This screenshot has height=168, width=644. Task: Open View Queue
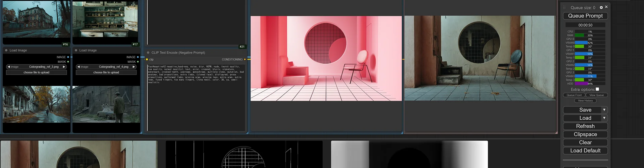coord(597,95)
